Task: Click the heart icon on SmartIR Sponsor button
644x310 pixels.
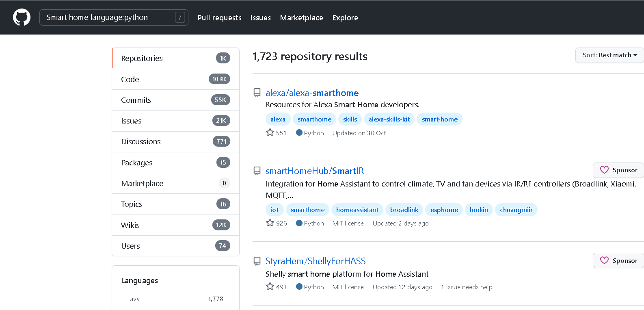Action: pyautogui.click(x=604, y=170)
